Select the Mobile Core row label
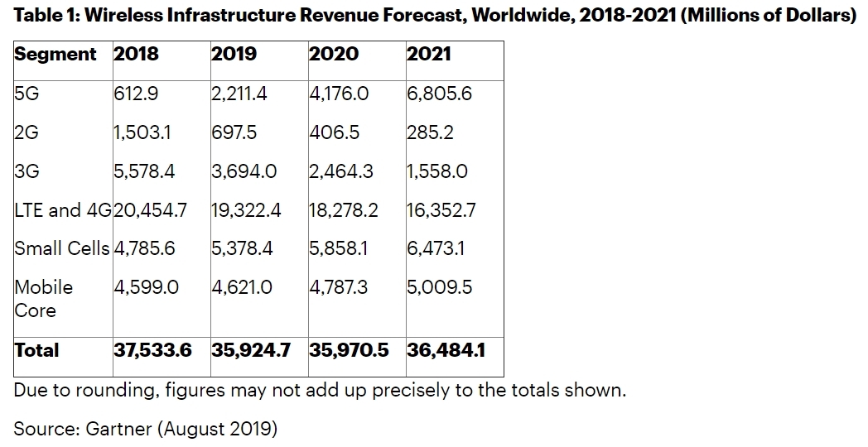 pyautogui.click(x=44, y=299)
